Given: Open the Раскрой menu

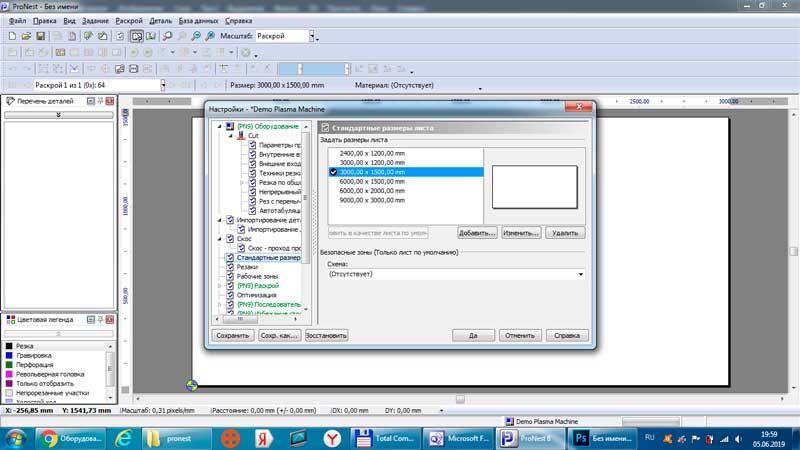Looking at the screenshot, I should (129, 21).
